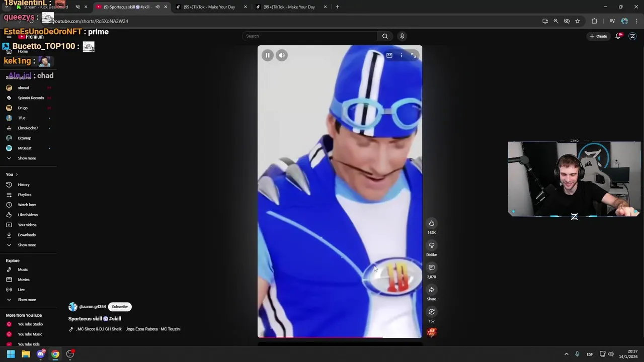
Task: Open Chrome three-dot menu
Action: (x=636, y=21)
